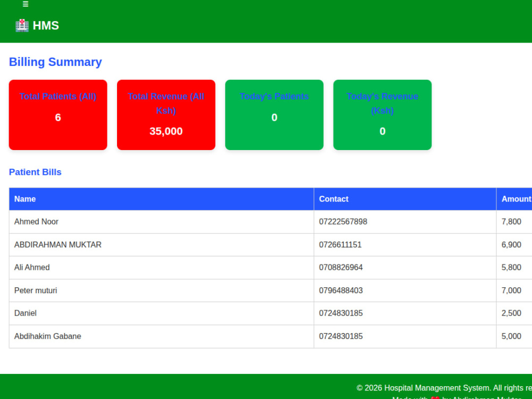The image size is (532, 399).
Task: Select the Total Patients (All) card
Action: (x=58, y=115)
